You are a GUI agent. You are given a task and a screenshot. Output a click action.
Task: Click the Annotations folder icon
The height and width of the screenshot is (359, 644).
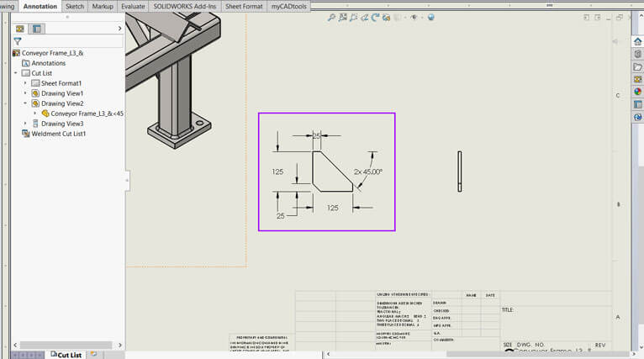pos(26,63)
